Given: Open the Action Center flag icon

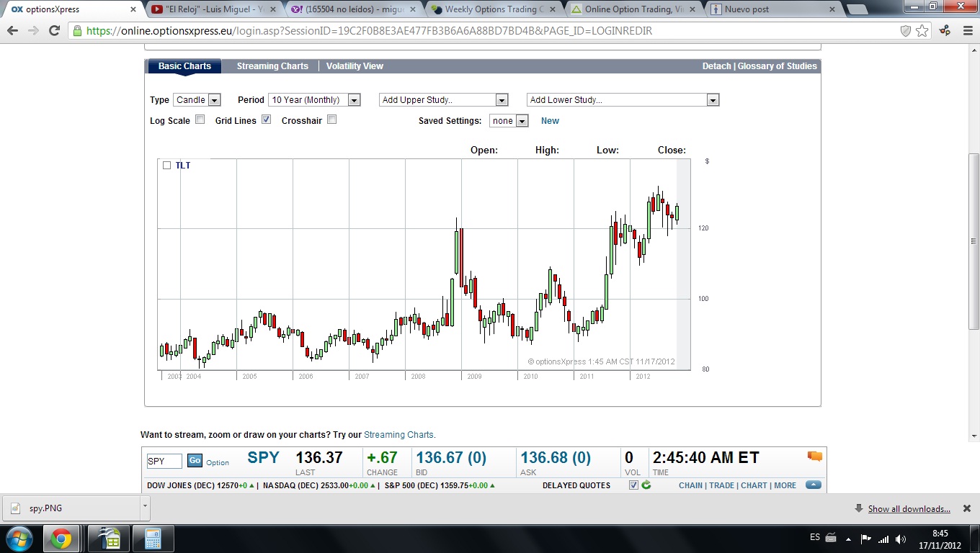Looking at the screenshot, I should (x=866, y=539).
